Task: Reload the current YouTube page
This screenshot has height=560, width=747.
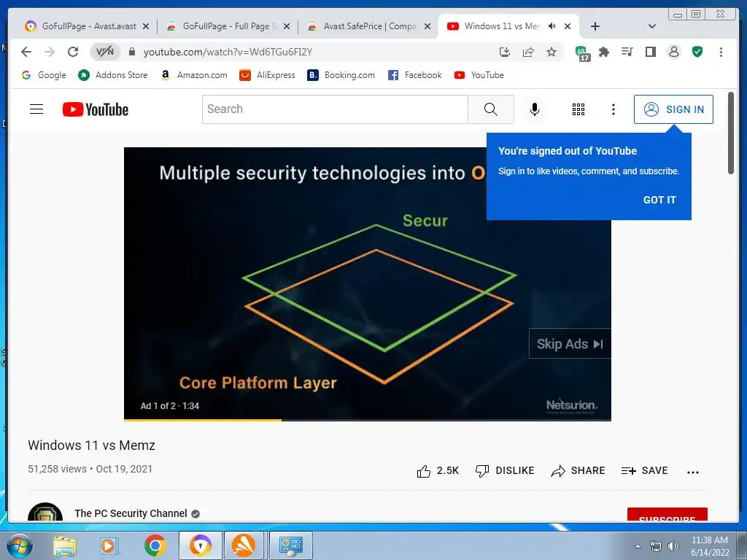Action: tap(72, 52)
